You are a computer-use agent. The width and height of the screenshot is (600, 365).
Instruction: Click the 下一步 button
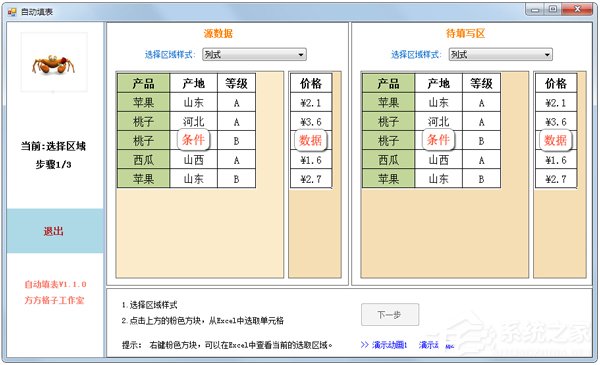390,314
